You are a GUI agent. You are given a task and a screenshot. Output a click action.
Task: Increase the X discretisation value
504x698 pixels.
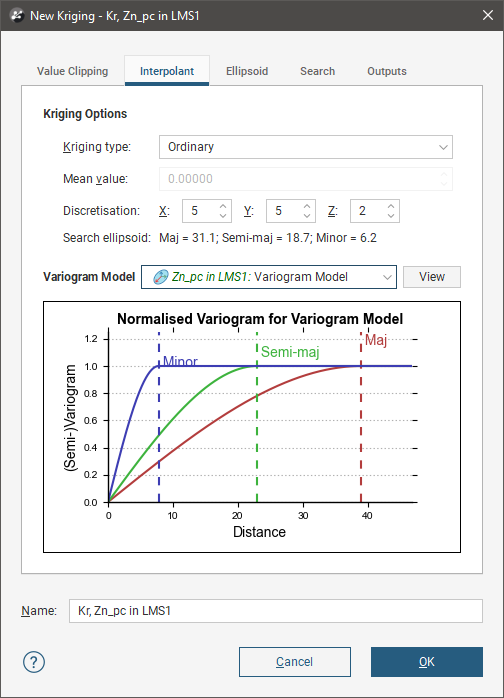point(223,206)
